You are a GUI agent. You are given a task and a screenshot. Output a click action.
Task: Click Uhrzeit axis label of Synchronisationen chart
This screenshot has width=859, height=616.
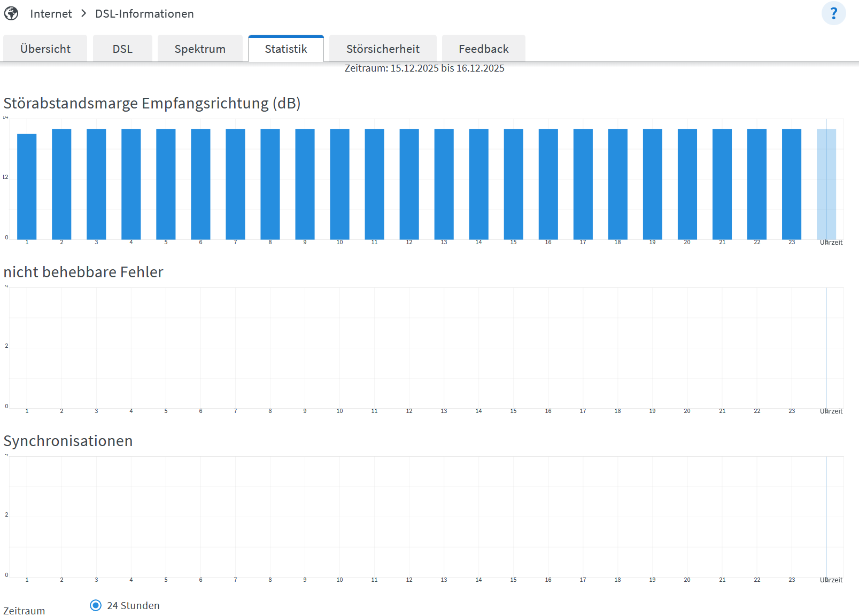click(831, 580)
